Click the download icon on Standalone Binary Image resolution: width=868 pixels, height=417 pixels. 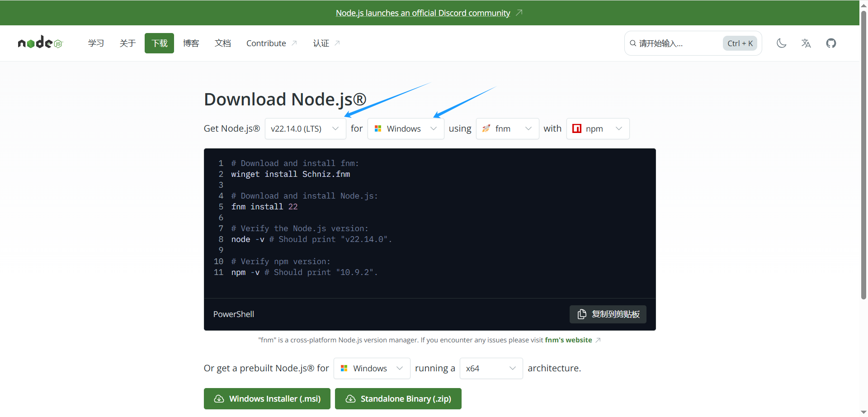coord(350,398)
